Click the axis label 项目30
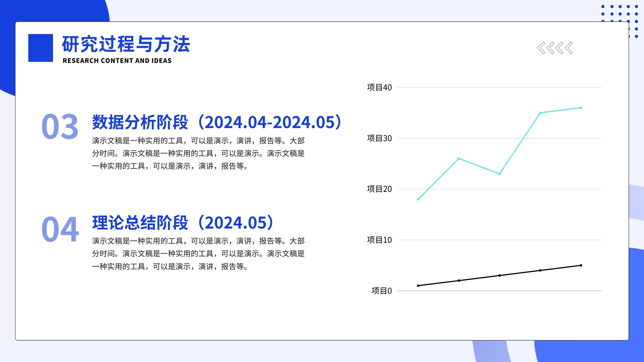The image size is (644, 362). point(379,138)
